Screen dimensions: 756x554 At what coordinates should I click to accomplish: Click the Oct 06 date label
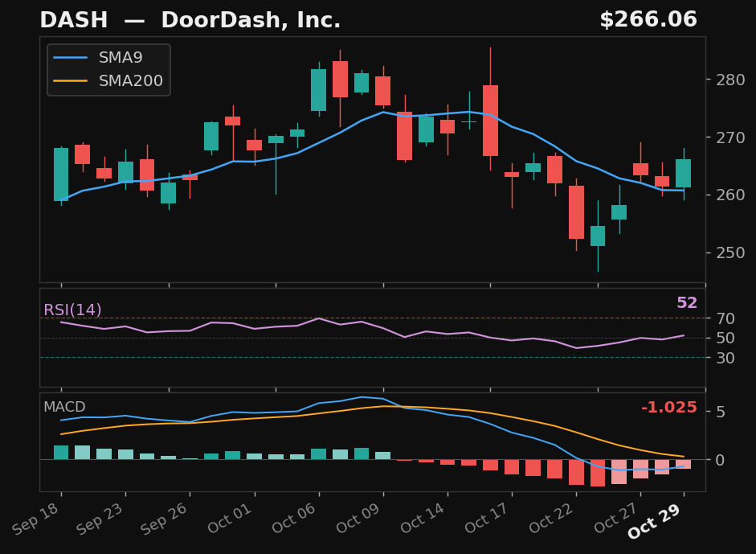click(x=293, y=518)
